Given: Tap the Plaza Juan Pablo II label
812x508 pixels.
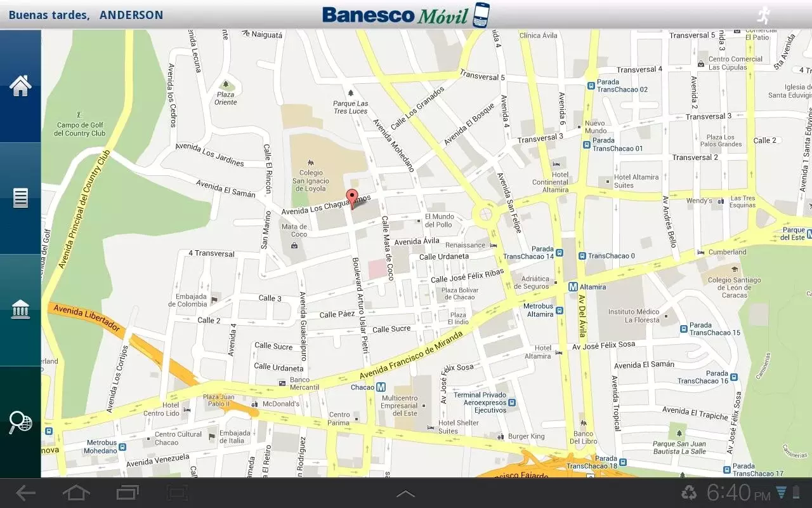Looking at the screenshot, I should tap(219, 401).
